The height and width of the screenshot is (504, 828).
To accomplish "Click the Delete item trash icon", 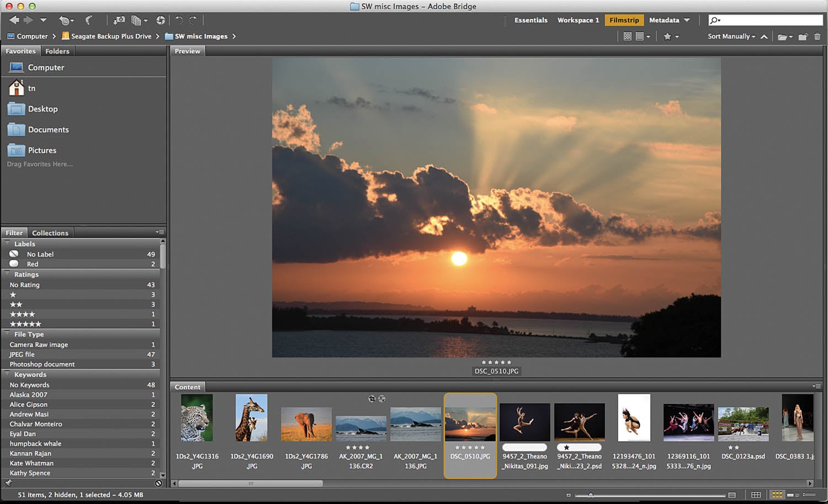I will tap(818, 36).
